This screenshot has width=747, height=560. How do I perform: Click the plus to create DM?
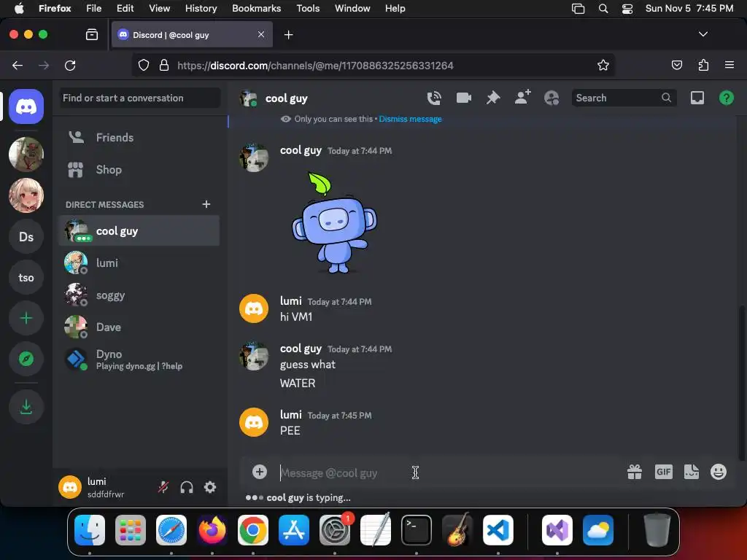pos(206,204)
